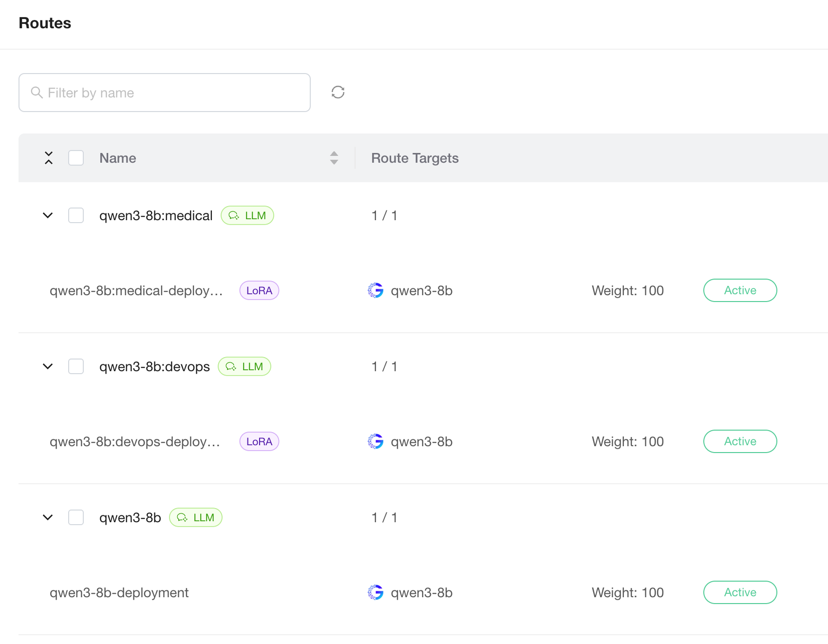Screen dimensions: 828x644
Task: Click the search magnifier icon in filter box
Action: (37, 92)
